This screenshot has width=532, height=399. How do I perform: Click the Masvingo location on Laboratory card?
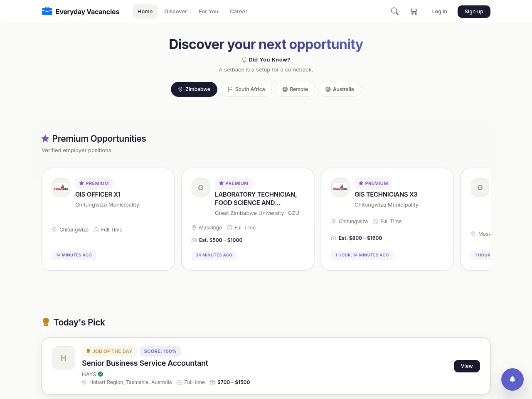click(210, 228)
